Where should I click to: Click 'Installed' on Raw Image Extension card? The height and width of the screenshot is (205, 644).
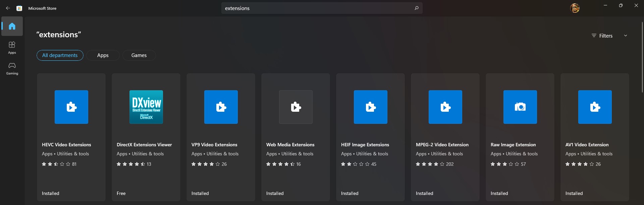(499, 193)
